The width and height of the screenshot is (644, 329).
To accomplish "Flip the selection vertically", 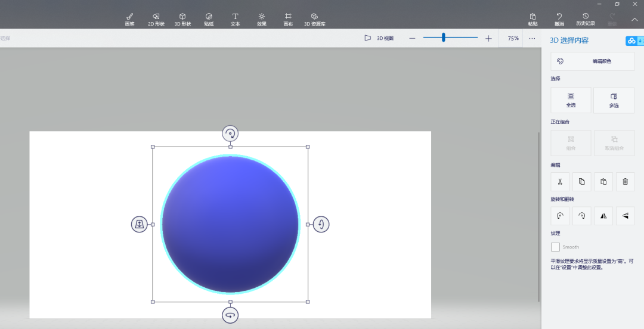I will pos(625,216).
